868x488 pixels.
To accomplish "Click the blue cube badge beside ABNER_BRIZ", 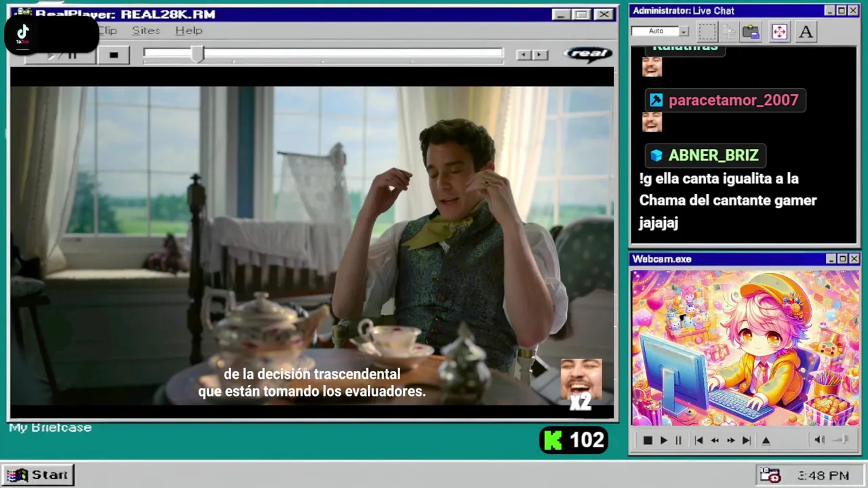I will tap(656, 155).
